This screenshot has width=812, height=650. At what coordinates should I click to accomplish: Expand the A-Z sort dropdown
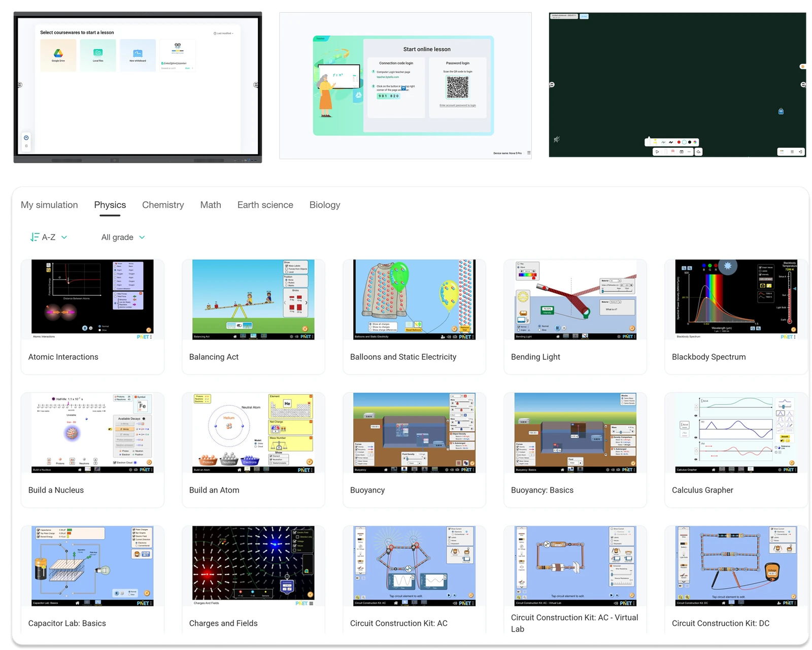click(64, 237)
